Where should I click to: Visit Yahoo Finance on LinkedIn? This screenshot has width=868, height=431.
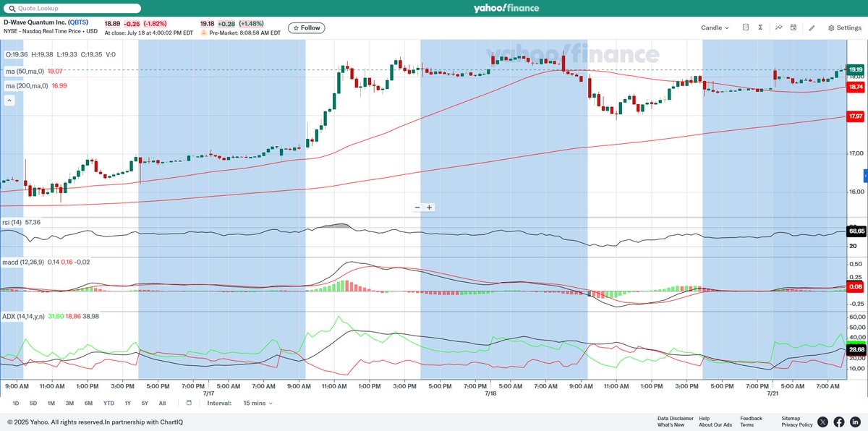pyautogui.click(x=855, y=422)
